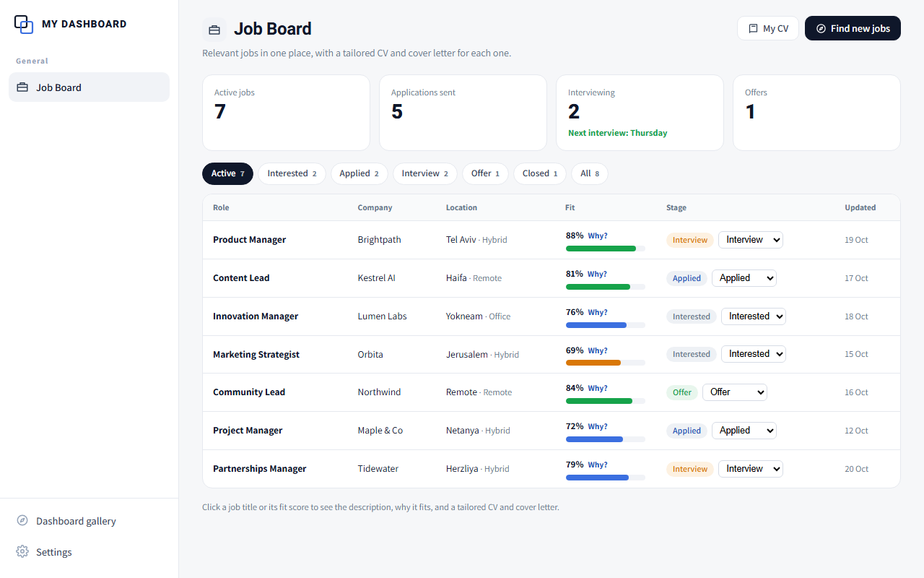924x578 pixels.
Task: Click the Product Manager fit progress bar
Action: [606, 249]
